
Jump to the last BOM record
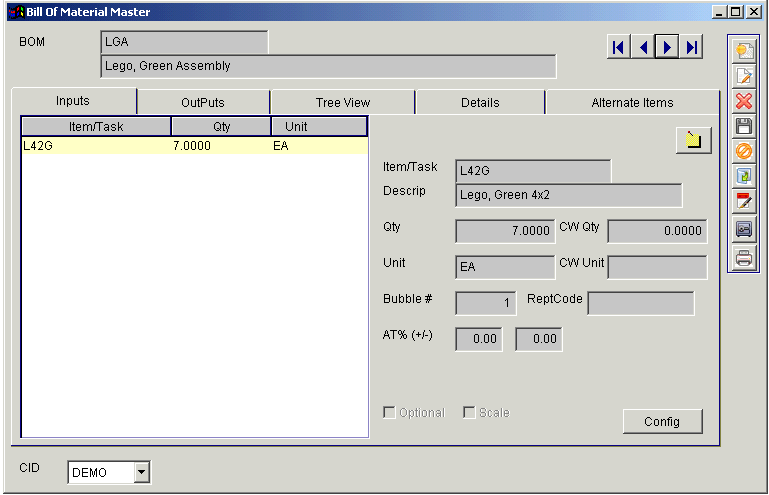[x=691, y=47]
